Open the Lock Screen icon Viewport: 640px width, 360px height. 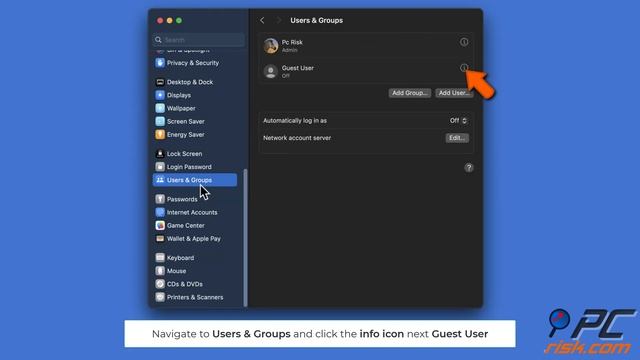[x=160, y=153]
